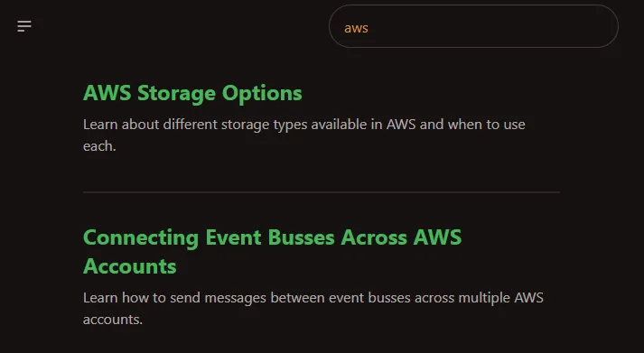The image size is (644, 353).
Task: Open the 'AWS Storage Options' article
Action: coord(192,93)
